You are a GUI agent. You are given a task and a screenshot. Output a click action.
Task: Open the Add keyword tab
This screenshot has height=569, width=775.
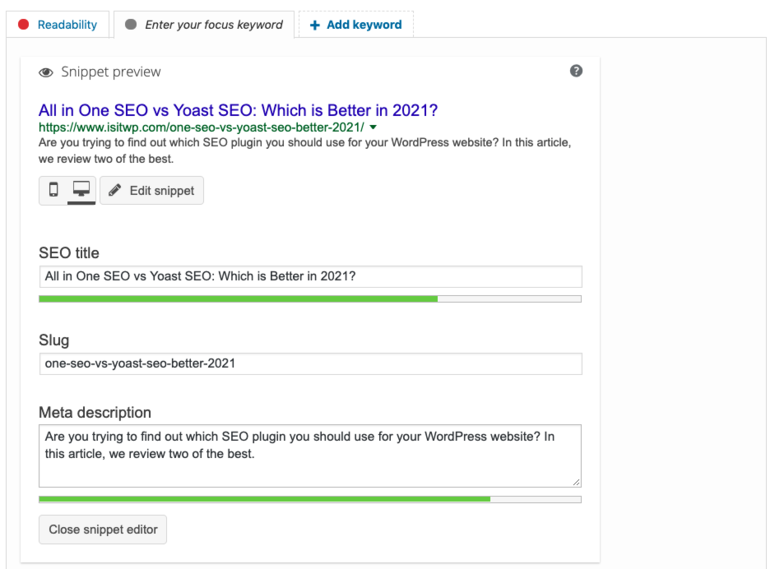[x=356, y=25]
